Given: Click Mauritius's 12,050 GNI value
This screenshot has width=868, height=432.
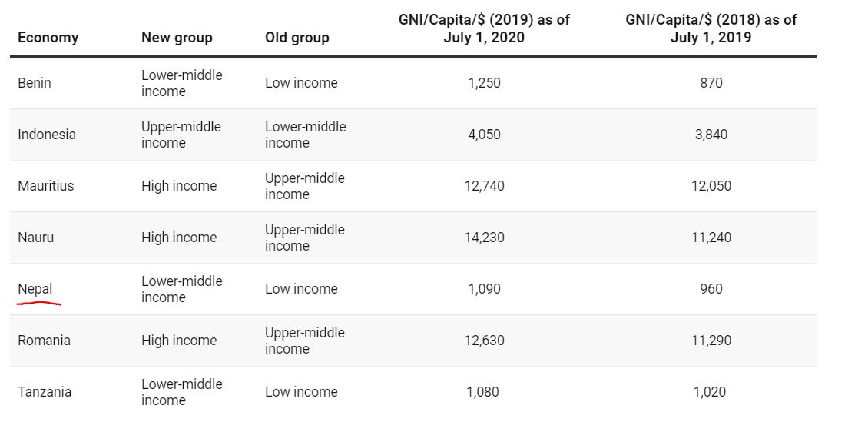Looking at the screenshot, I should [x=711, y=186].
